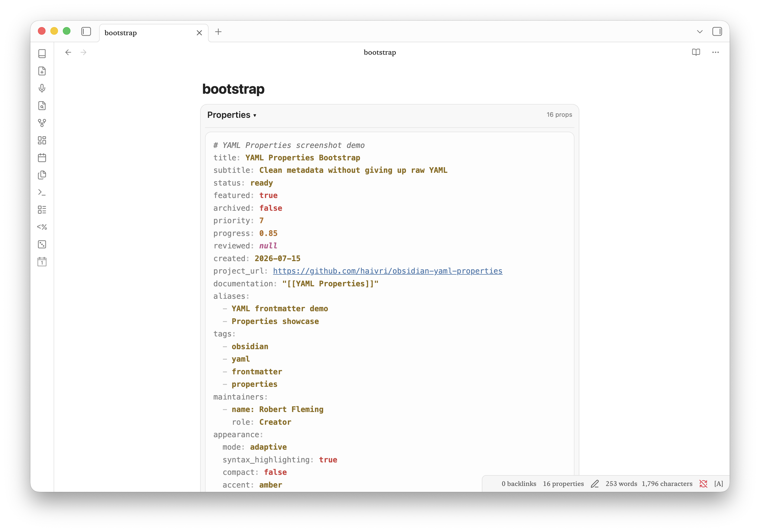Open the file search ribbon icon
This screenshot has height=532, width=760.
(42, 106)
